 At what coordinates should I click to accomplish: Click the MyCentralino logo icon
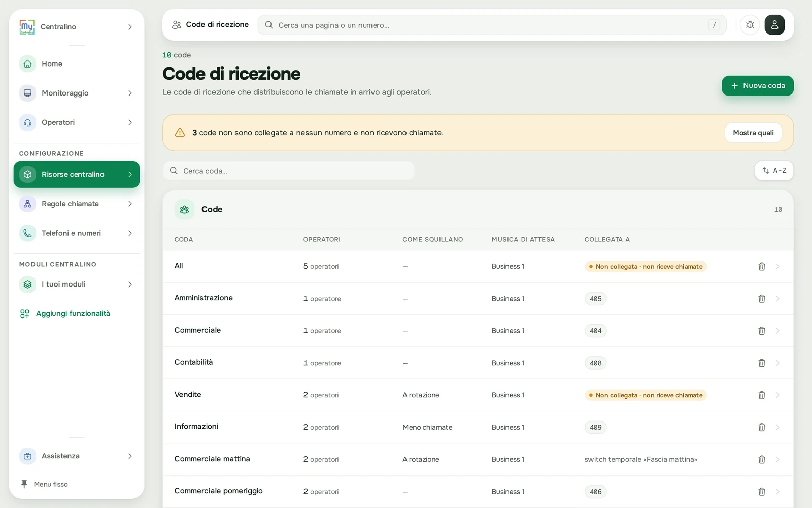pos(27,27)
